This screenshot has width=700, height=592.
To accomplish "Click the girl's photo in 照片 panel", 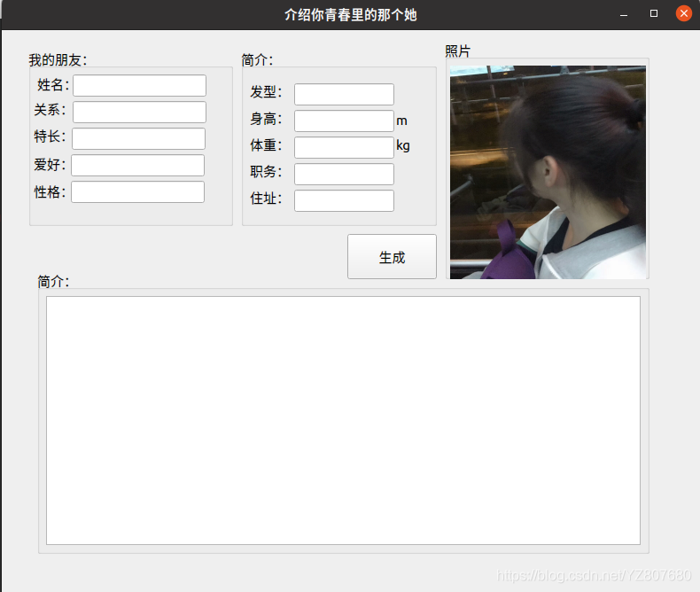I will pyautogui.click(x=548, y=172).
